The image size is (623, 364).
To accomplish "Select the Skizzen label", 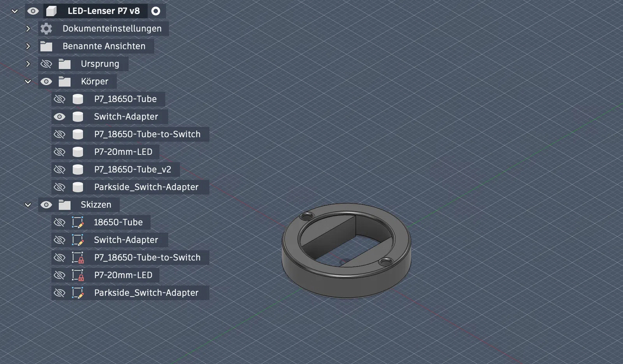I will tap(96, 205).
